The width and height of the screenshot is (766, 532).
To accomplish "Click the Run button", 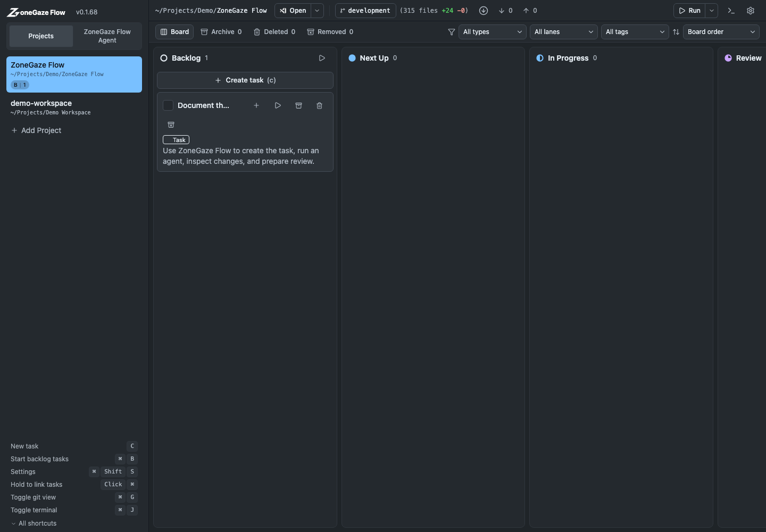I will coord(689,11).
